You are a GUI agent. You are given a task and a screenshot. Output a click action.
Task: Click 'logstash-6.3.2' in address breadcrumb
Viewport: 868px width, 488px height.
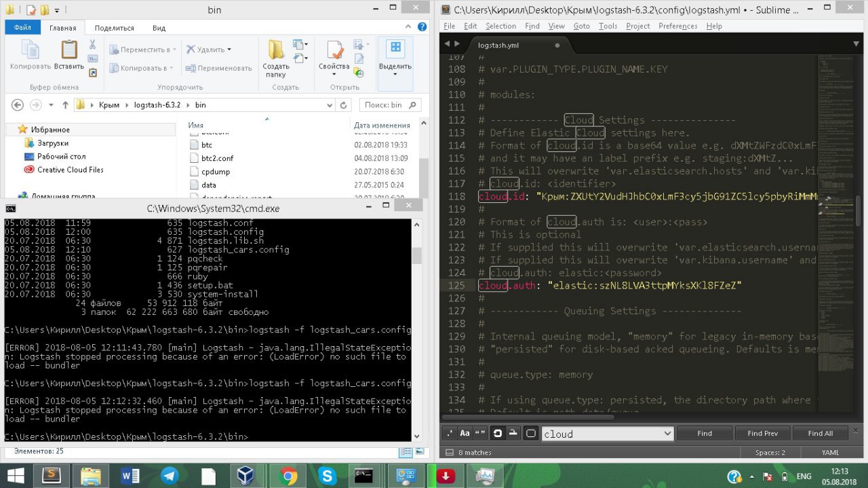click(157, 105)
